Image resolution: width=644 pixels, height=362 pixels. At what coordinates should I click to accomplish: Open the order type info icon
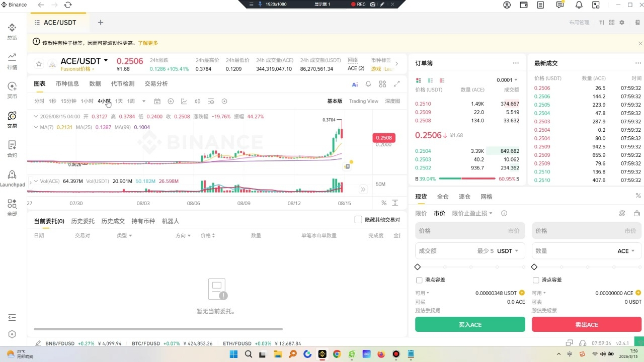(x=504, y=213)
